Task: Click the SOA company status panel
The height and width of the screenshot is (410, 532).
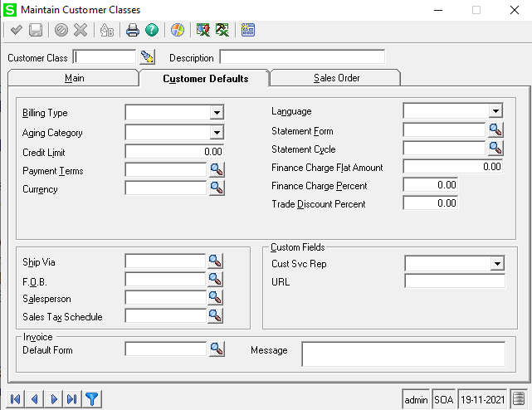Action: [444, 399]
